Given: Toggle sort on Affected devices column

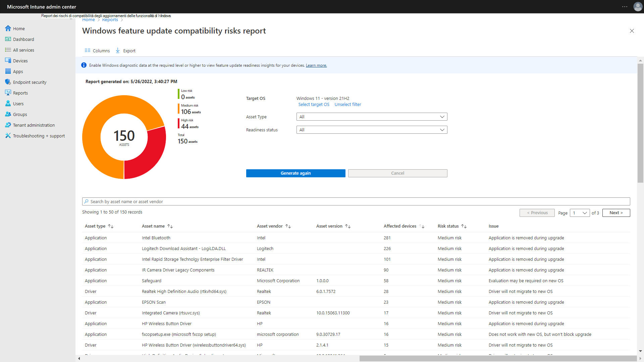Looking at the screenshot, I should coord(422,226).
